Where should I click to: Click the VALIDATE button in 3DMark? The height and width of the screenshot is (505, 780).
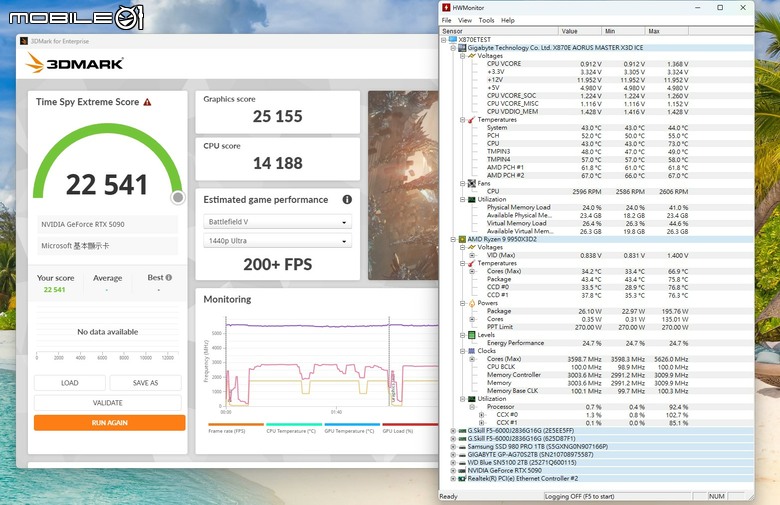click(x=107, y=403)
